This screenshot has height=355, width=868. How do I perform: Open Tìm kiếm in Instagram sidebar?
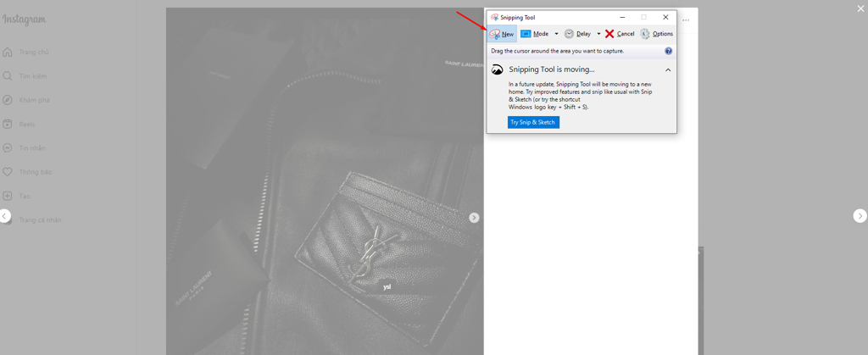click(x=33, y=75)
